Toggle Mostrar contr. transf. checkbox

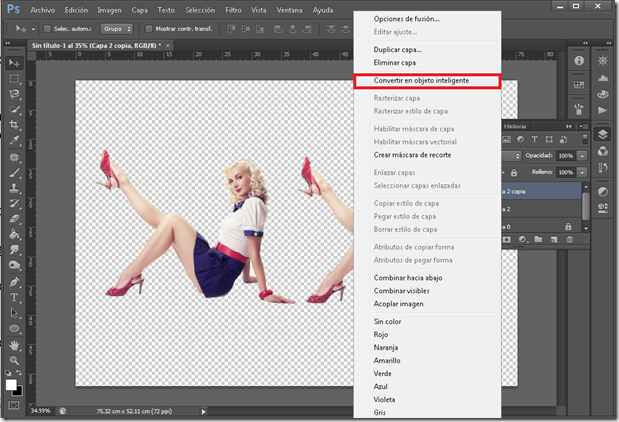(x=150, y=28)
